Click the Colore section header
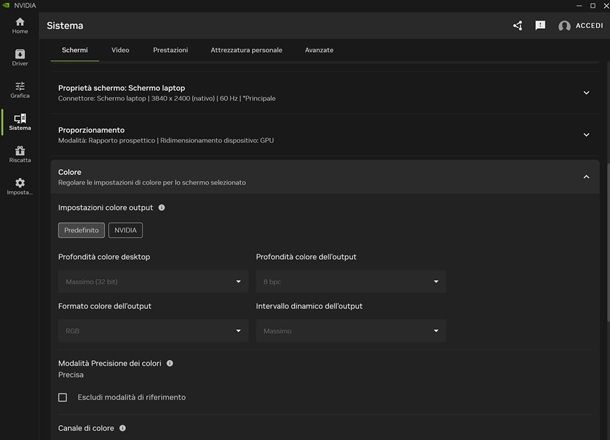The width and height of the screenshot is (610, 440). [x=325, y=177]
